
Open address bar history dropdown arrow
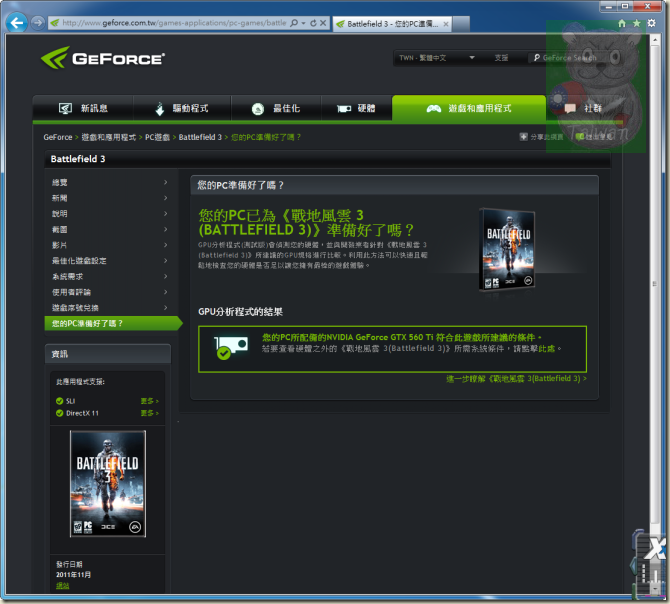[303, 23]
